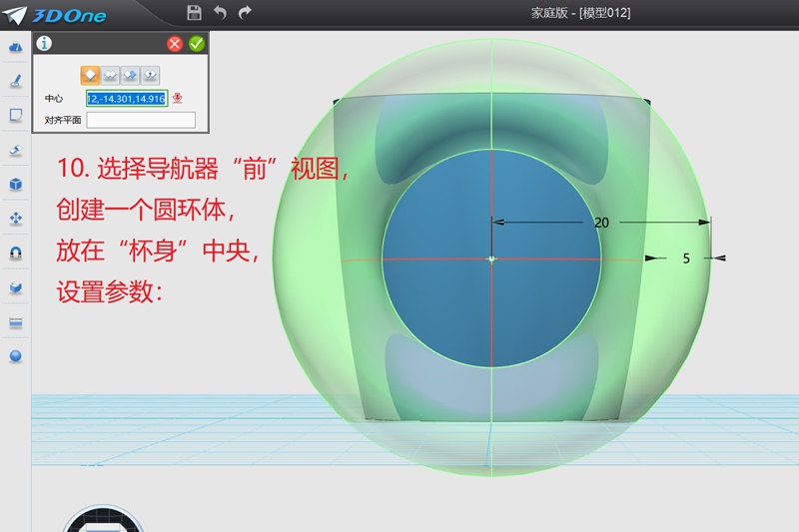This screenshot has height=532, width=799.
Task: Open the measure distance tool
Action: 16,321
